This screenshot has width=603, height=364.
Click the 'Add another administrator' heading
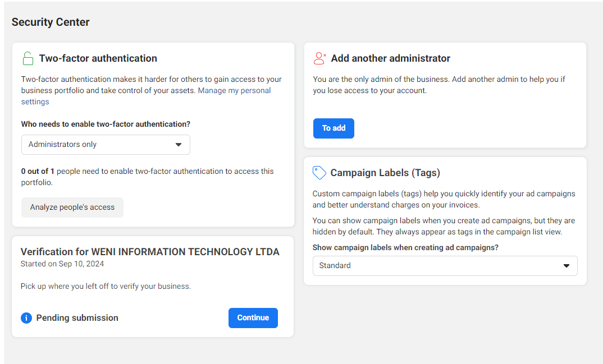[391, 58]
